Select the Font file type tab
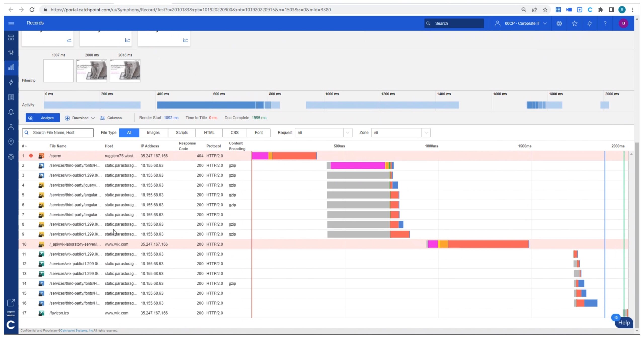The height and width of the screenshot is (339, 644). tap(258, 133)
